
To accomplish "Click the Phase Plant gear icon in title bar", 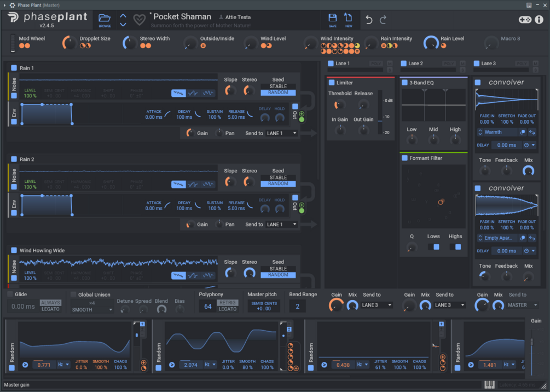I will coord(12,5).
